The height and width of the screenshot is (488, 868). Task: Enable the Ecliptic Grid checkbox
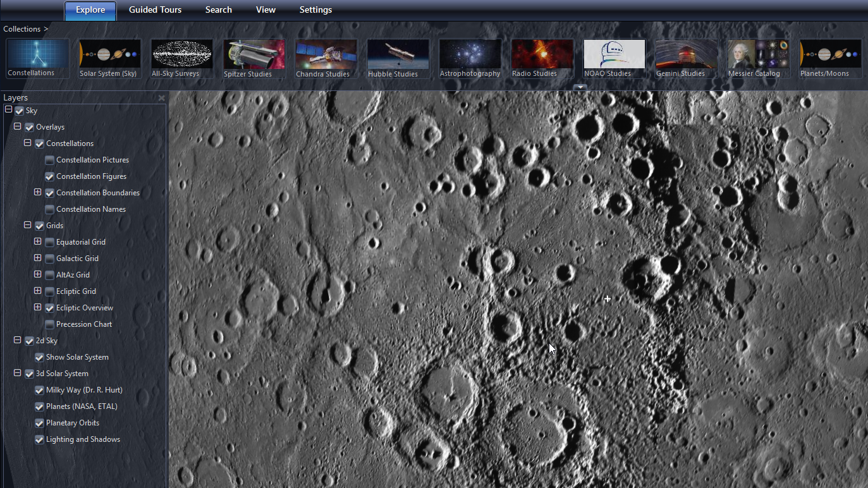coord(49,291)
